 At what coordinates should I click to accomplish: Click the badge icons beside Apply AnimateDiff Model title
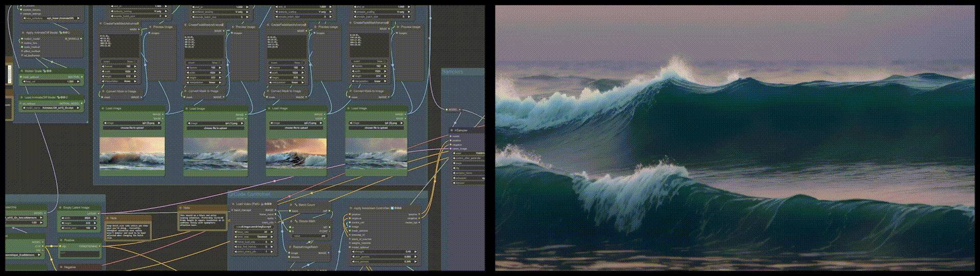[x=64, y=33]
